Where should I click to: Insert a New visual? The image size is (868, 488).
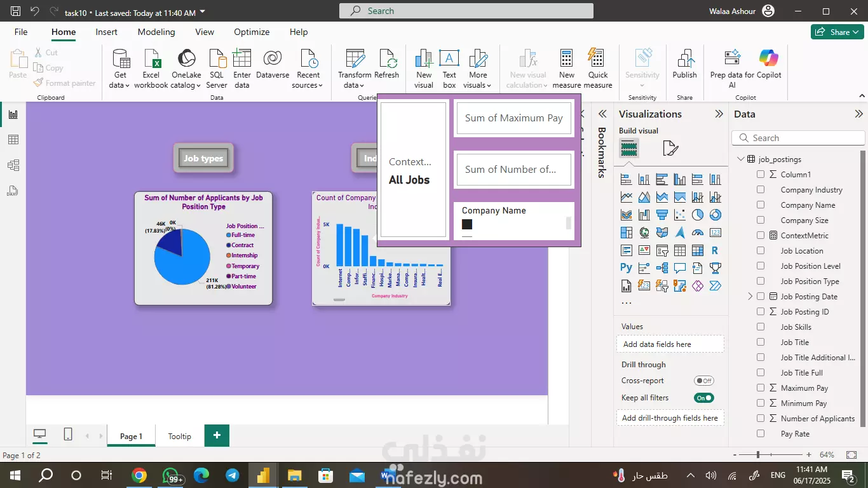click(x=424, y=69)
